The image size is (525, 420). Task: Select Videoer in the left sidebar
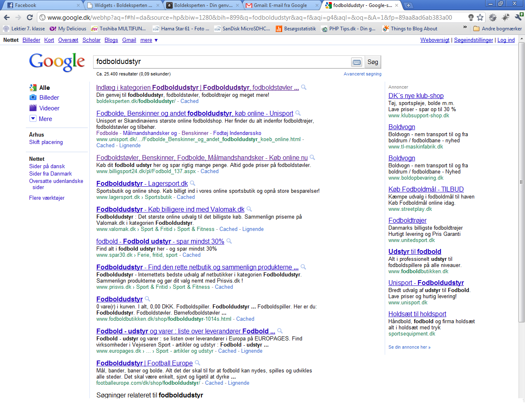coord(44,108)
